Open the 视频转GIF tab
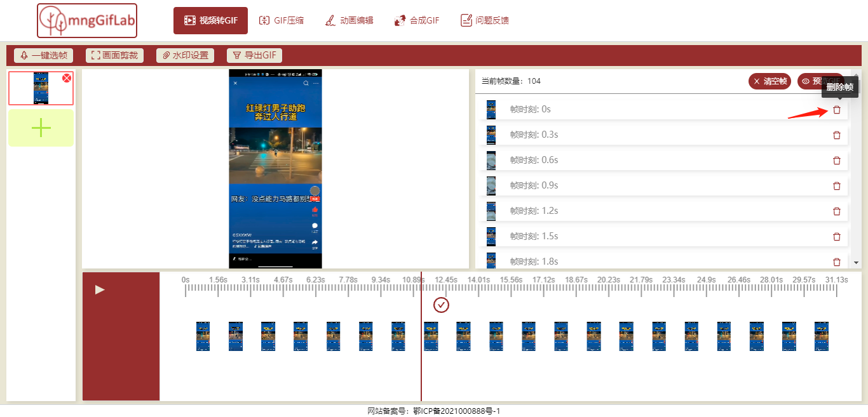 (210, 21)
